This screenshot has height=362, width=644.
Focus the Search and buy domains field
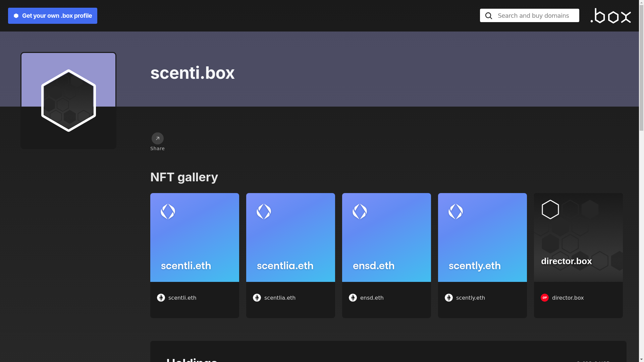pos(529,15)
